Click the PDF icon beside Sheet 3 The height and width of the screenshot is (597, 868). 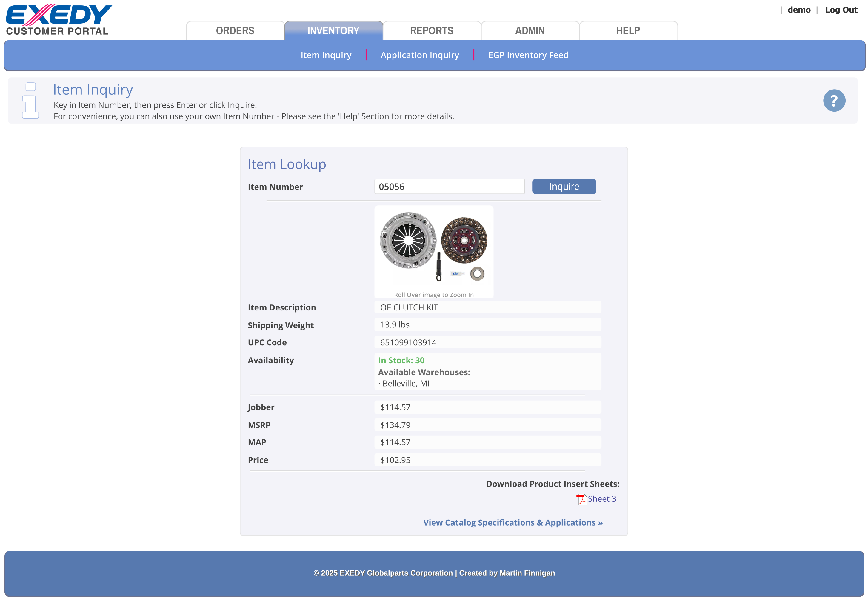pos(581,499)
